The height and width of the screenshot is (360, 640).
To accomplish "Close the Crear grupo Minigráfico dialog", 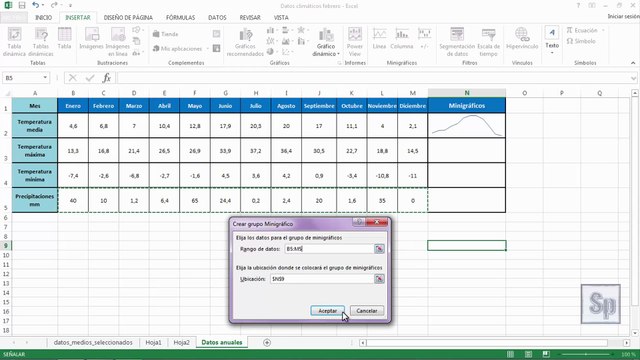I will point(376,222).
